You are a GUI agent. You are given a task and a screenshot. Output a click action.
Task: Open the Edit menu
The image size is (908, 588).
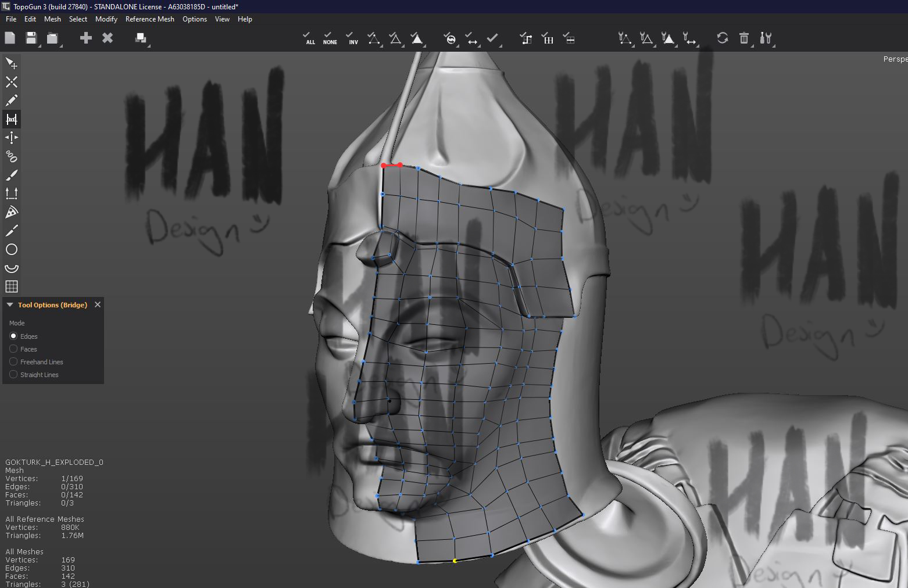pos(30,19)
